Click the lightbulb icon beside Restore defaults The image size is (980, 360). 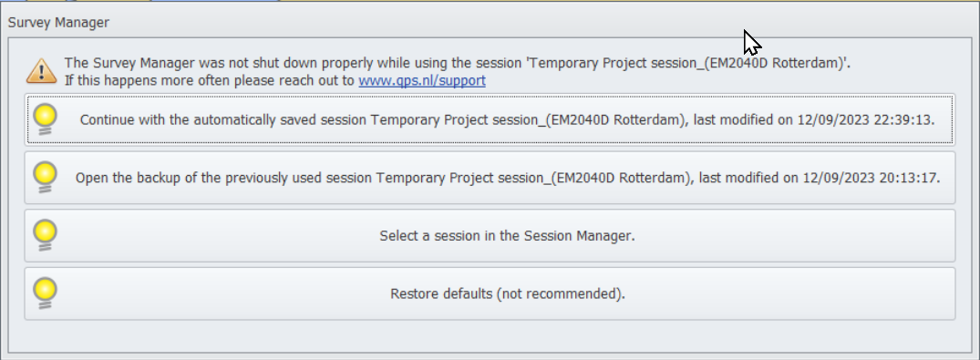click(45, 293)
